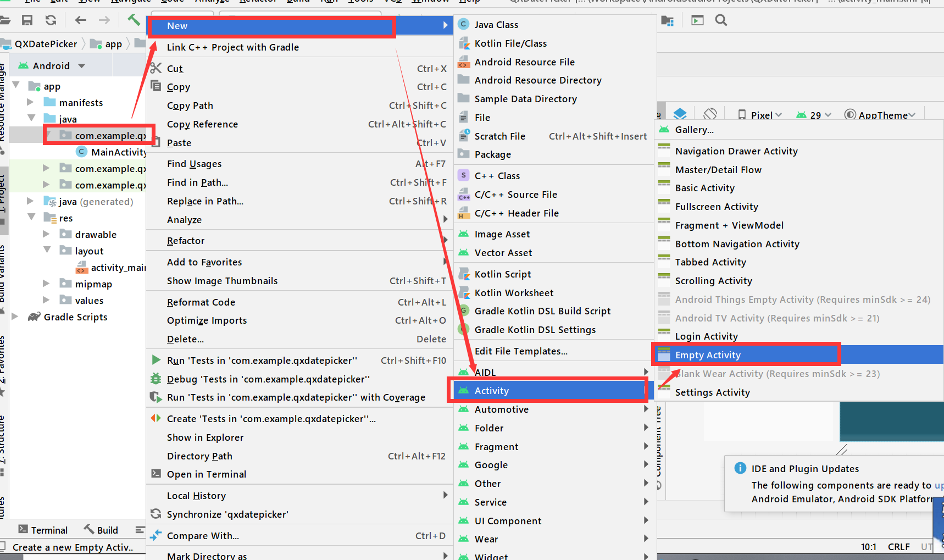Expand the values folder
This screenshot has height=560, width=944.
tap(47, 300)
